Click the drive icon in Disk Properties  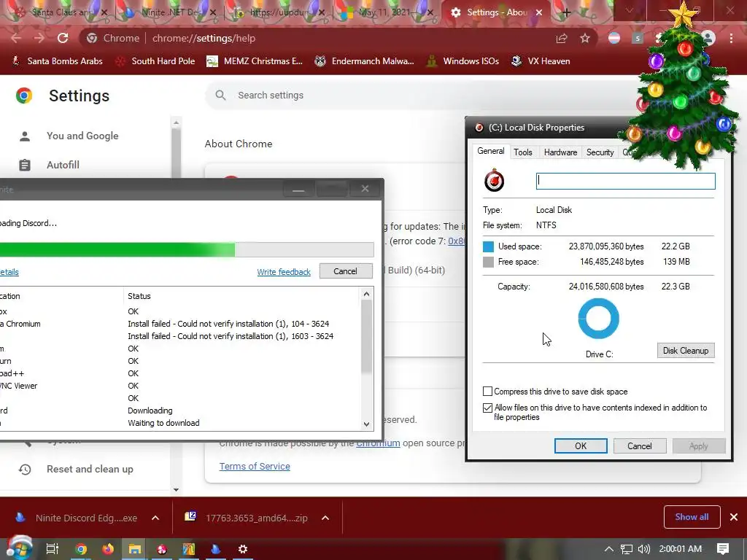click(494, 181)
